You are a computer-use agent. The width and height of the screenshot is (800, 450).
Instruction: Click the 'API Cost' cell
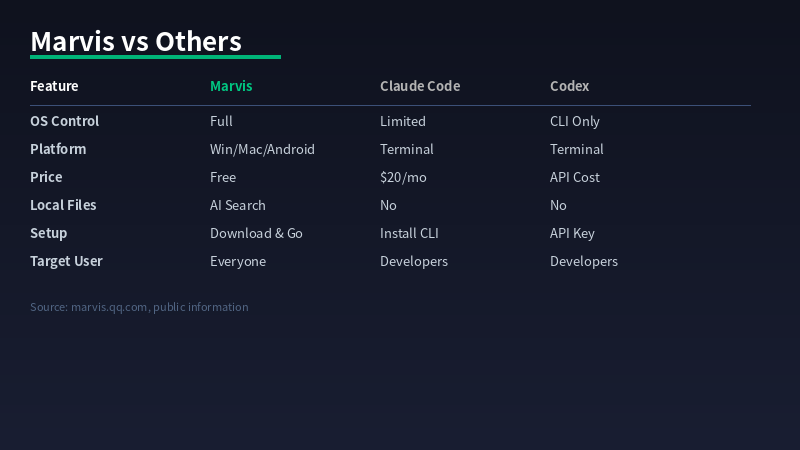(x=574, y=177)
